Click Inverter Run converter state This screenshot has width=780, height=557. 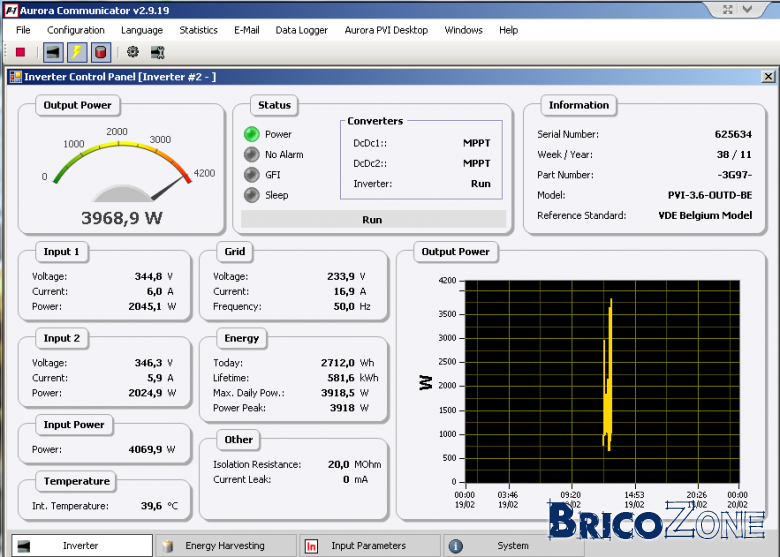tap(481, 184)
